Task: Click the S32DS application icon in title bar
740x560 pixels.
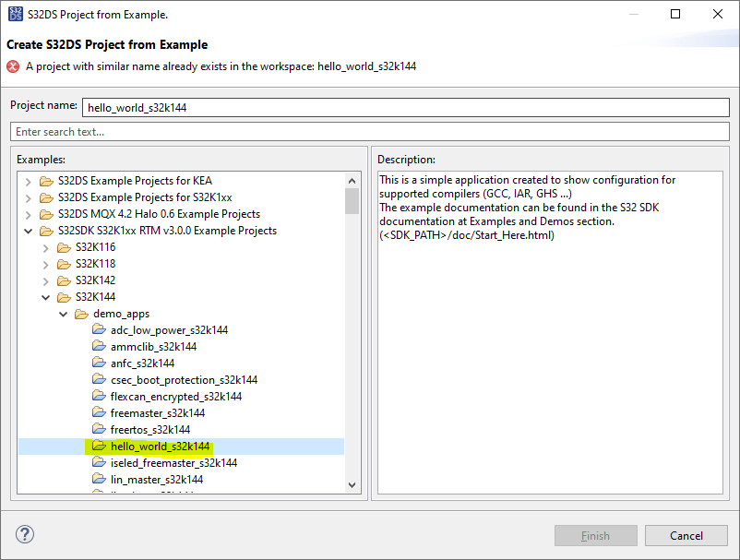Action: pos(16,14)
